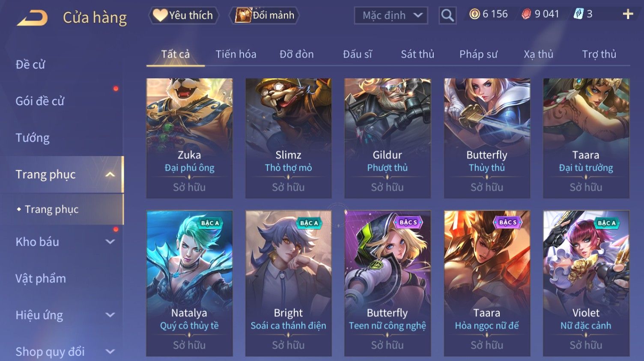Click the golden back arrow icon

(32, 18)
